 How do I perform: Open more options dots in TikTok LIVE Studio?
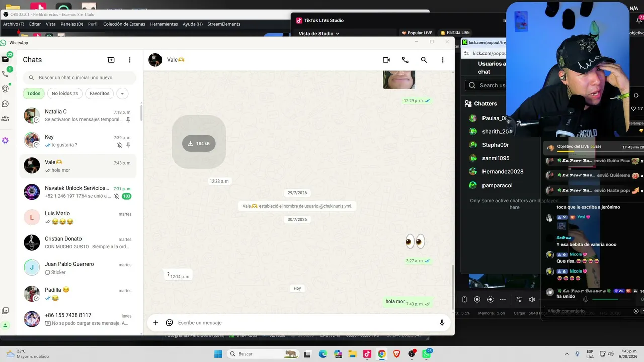point(503,299)
